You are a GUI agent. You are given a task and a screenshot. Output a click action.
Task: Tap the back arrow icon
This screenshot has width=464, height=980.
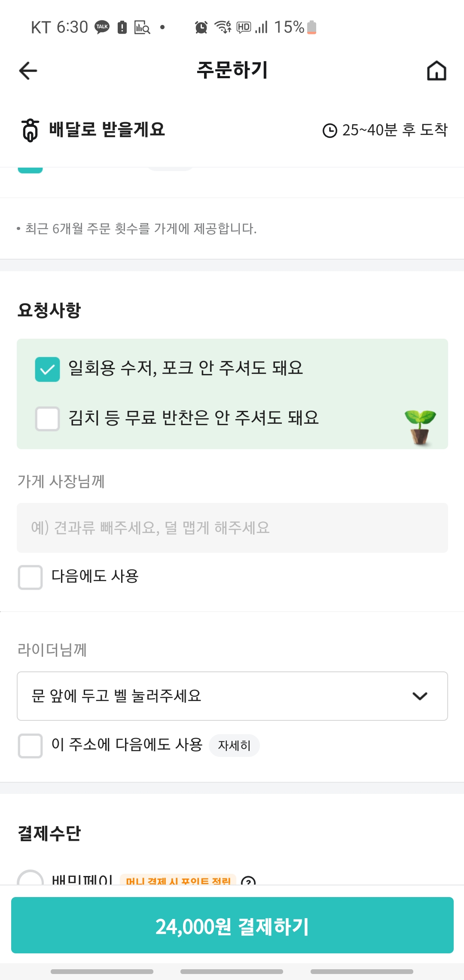pos(28,70)
